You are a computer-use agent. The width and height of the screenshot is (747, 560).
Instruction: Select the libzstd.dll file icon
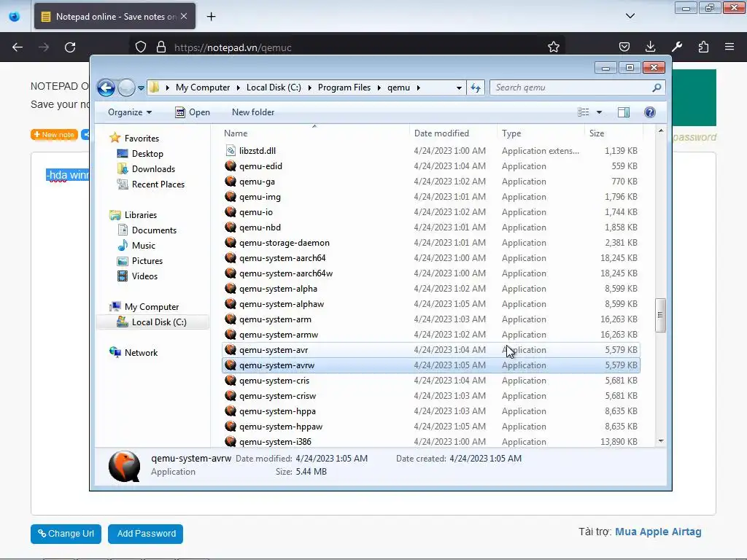click(x=231, y=150)
